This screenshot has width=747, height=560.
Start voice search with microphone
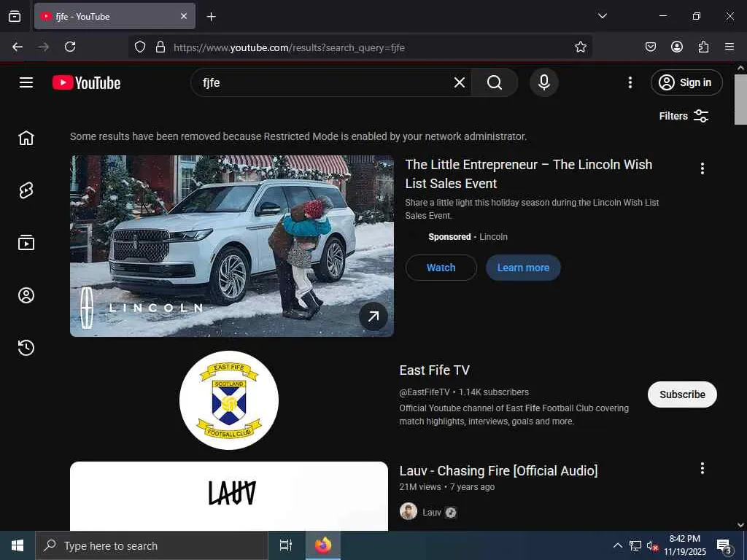pos(544,82)
